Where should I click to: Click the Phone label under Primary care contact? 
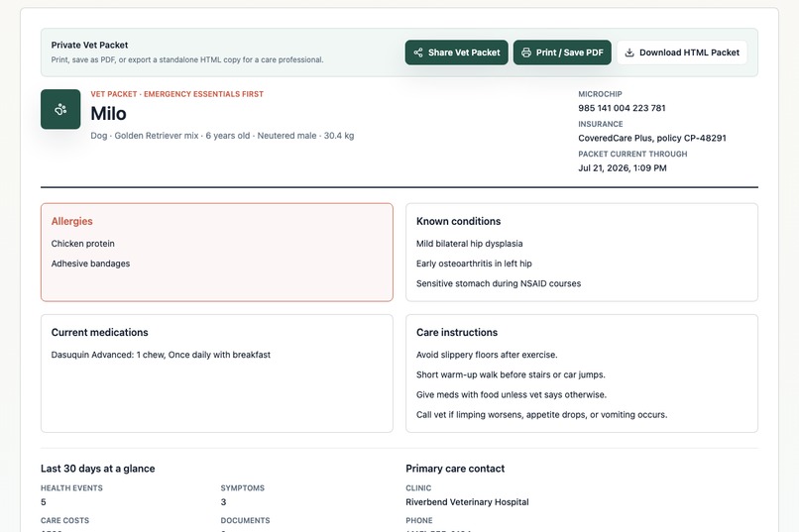coord(419,520)
